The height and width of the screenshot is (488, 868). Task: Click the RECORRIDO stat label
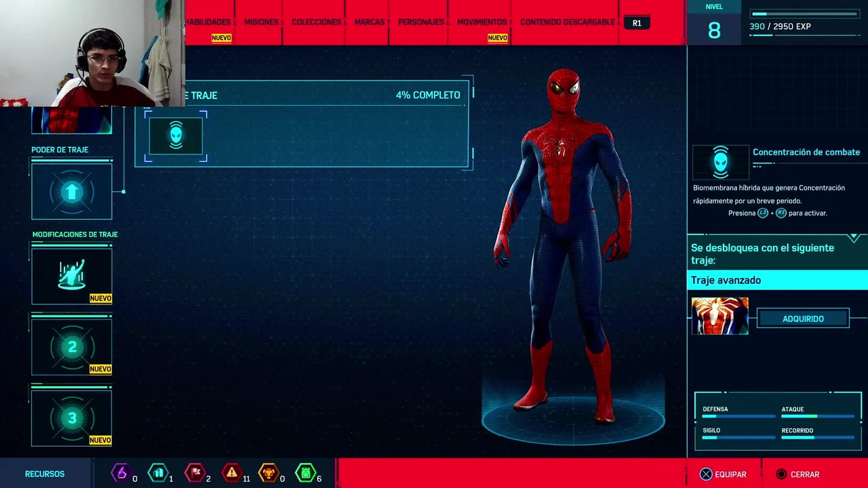[x=797, y=430]
